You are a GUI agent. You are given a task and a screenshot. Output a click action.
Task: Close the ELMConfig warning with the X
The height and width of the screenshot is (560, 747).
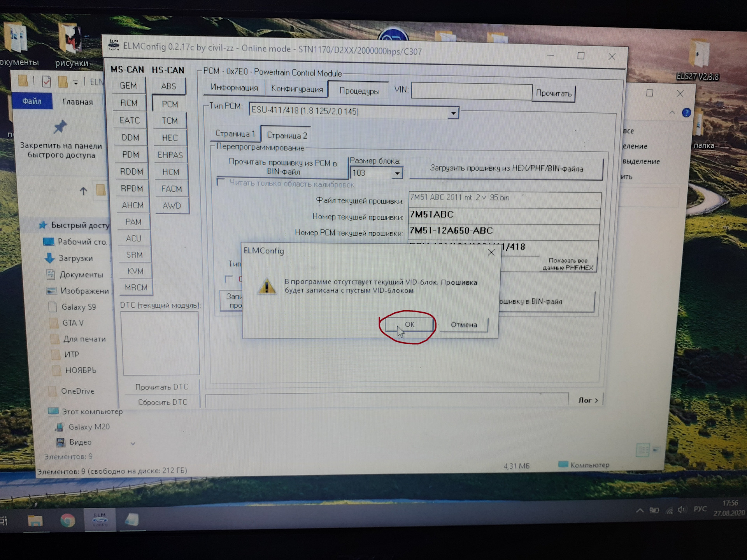click(x=491, y=253)
